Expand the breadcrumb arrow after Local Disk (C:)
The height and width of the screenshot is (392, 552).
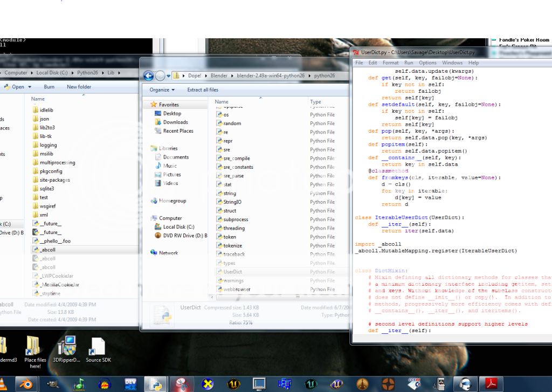point(73,73)
